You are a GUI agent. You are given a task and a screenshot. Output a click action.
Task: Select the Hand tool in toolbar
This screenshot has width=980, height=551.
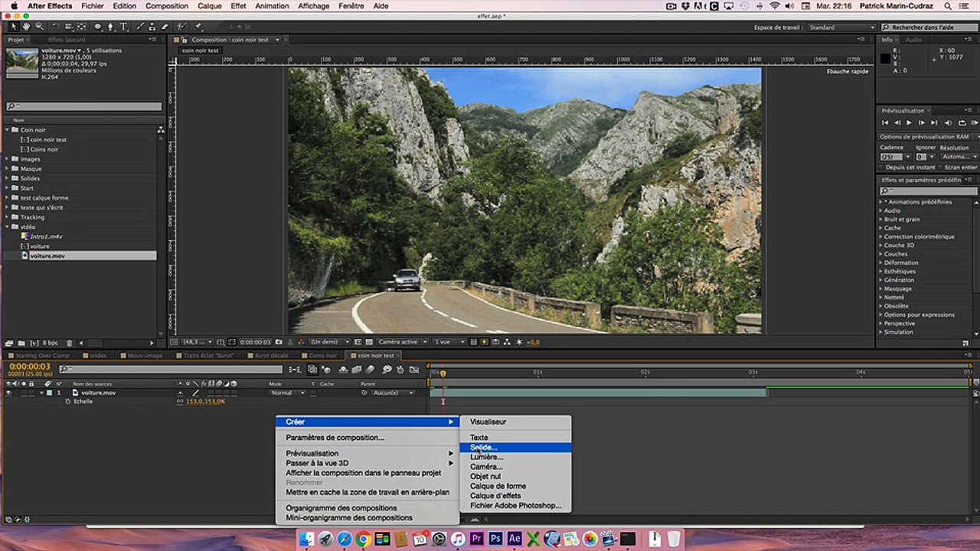(27, 27)
